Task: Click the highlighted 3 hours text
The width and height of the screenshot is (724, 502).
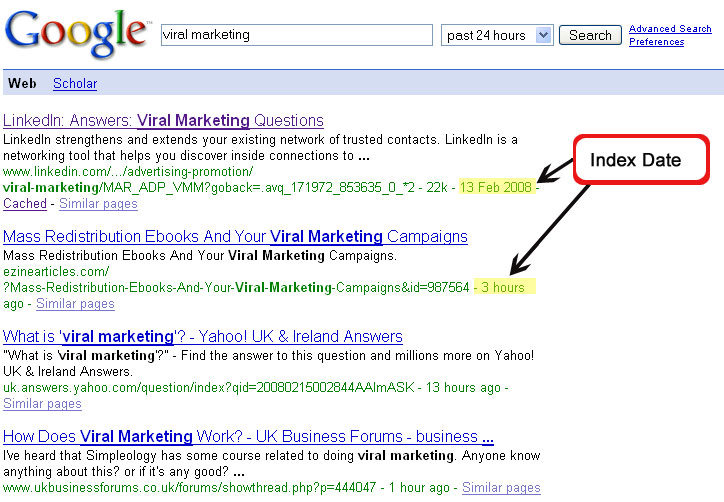Action: click(x=504, y=287)
